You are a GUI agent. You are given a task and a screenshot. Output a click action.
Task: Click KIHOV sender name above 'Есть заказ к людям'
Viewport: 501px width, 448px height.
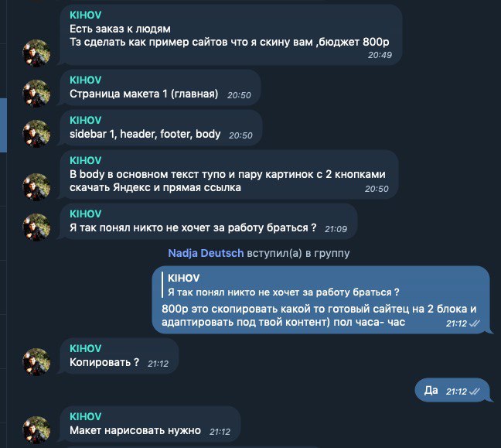[x=86, y=15]
